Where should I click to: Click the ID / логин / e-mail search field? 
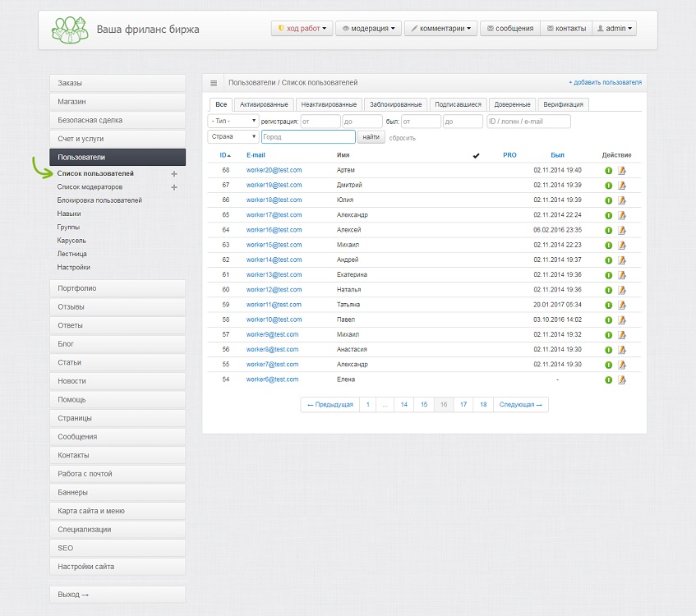(528, 122)
